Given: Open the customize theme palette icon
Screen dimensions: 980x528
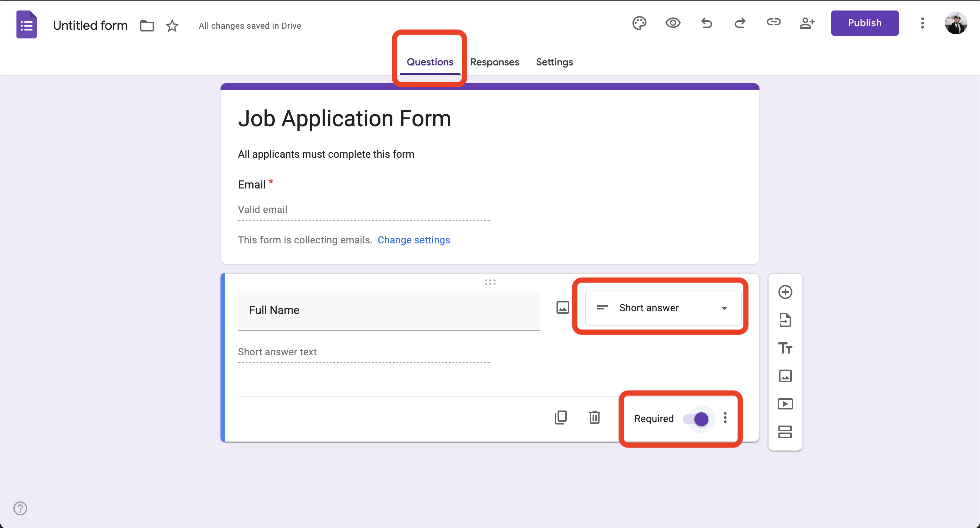Looking at the screenshot, I should 639,23.
